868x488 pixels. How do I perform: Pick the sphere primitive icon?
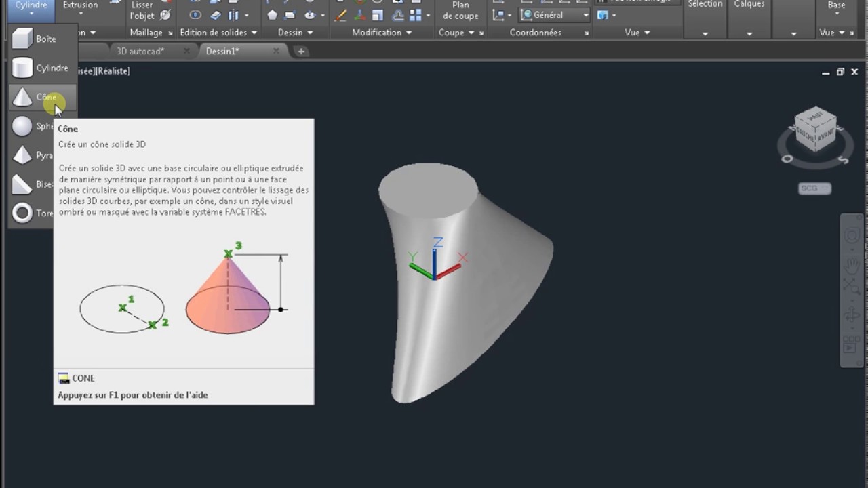pyautogui.click(x=22, y=126)
